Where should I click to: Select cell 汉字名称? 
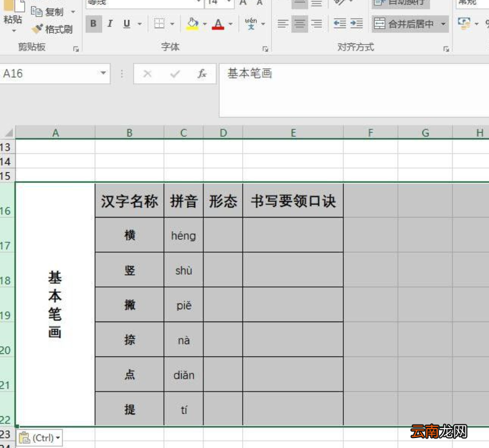[x=129, y=200]
